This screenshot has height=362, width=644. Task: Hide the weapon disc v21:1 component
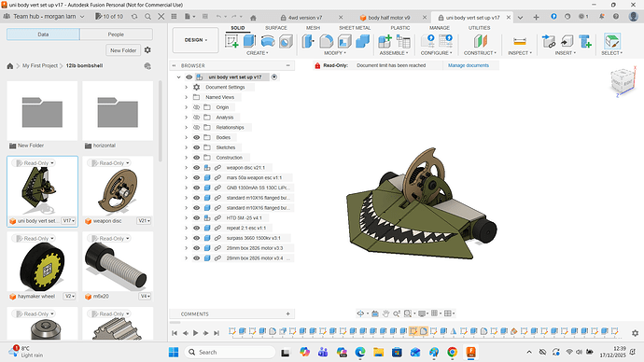196,167
